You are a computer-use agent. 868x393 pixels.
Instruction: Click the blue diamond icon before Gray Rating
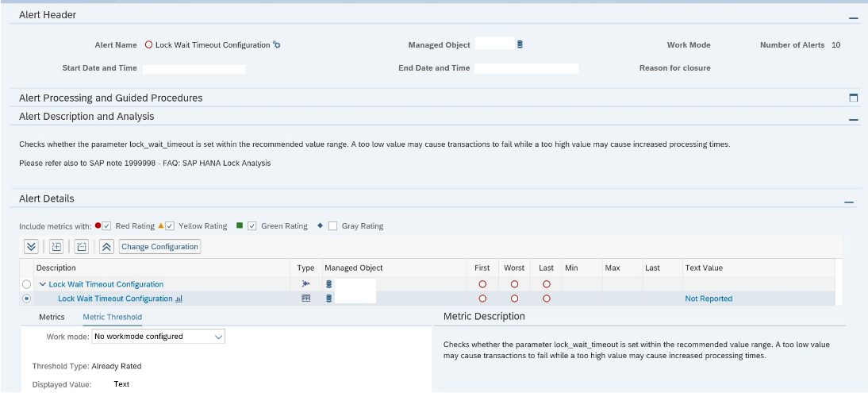point(321,225)
